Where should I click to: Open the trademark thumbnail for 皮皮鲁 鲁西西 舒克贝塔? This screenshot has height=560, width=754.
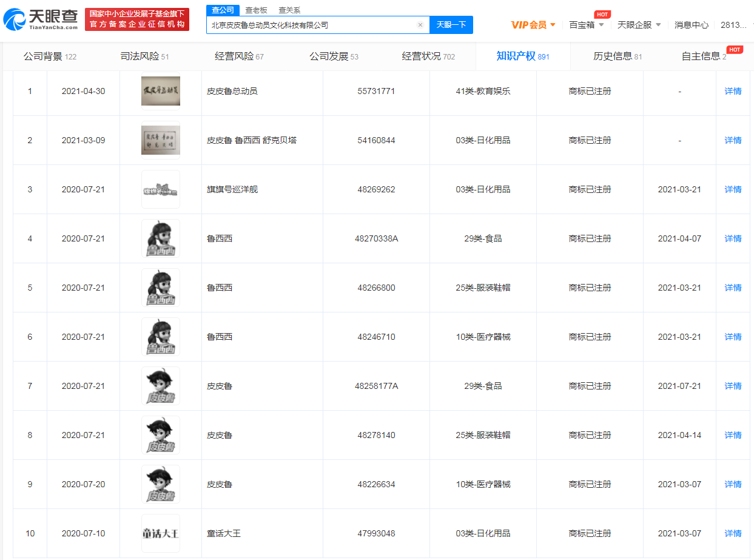point(161,140)
